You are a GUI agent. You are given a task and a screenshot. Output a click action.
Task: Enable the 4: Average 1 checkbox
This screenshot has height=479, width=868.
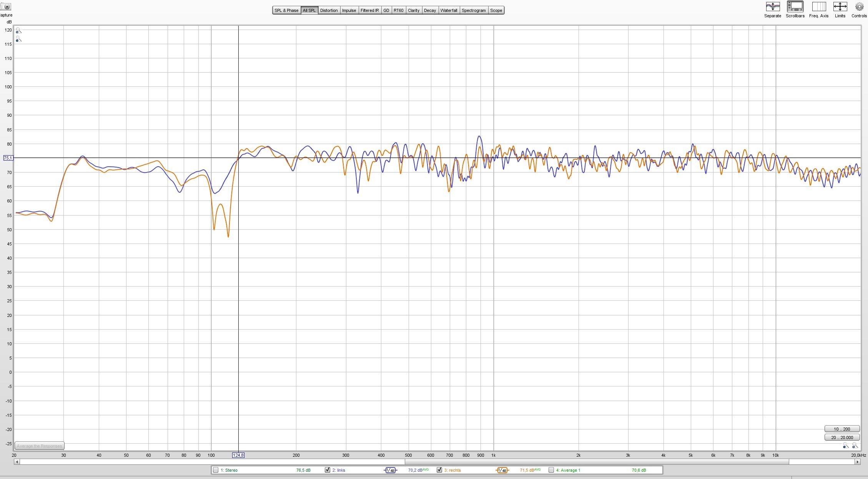click(551, 470)
